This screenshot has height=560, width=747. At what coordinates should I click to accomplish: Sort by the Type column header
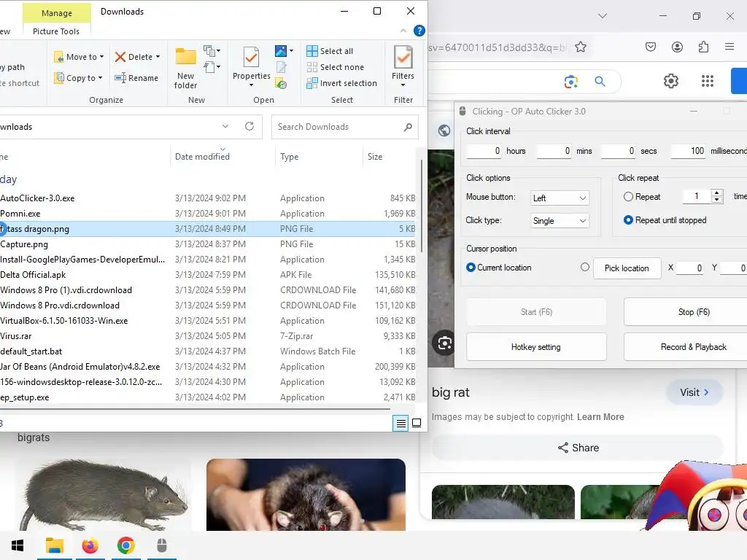tap(289, 157)
